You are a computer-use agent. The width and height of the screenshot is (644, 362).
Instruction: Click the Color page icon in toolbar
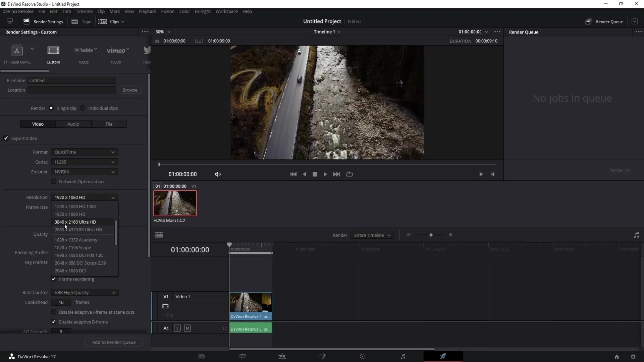363,356
